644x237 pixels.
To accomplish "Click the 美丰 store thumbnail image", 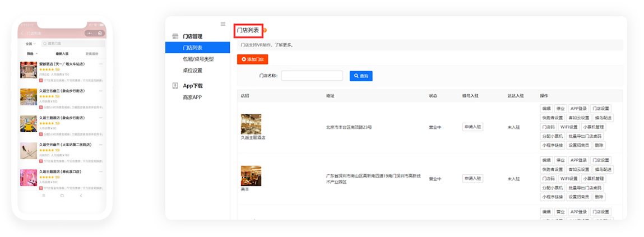I will click(251, 175).
